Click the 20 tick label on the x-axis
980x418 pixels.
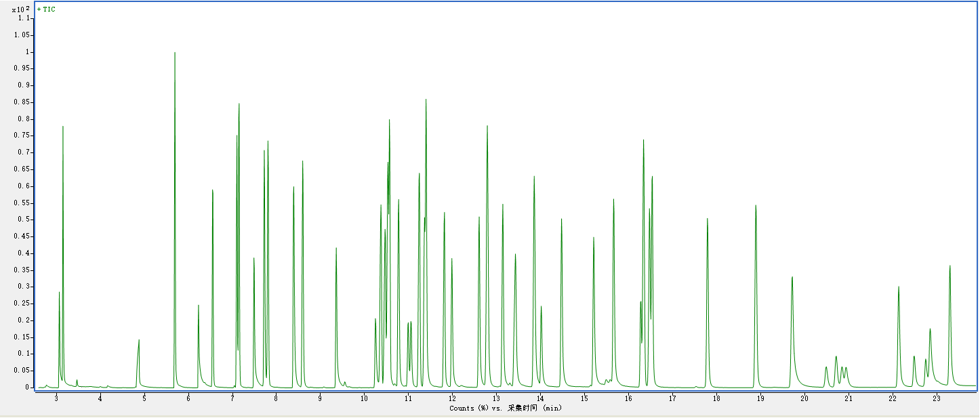coord(804,398)
